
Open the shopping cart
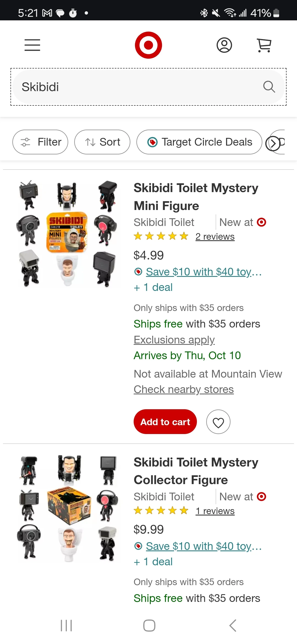(264, 45)
